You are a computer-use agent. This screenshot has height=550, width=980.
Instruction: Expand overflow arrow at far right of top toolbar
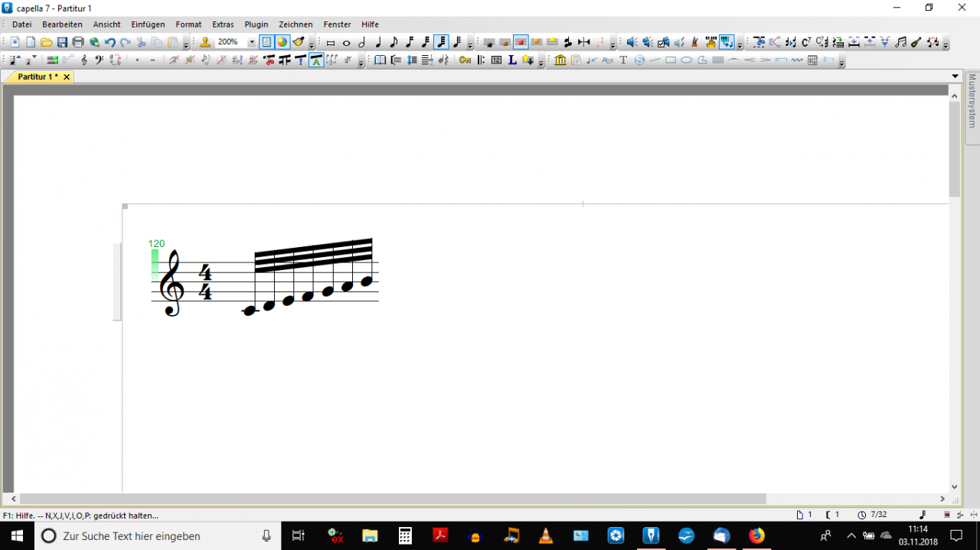946,44
